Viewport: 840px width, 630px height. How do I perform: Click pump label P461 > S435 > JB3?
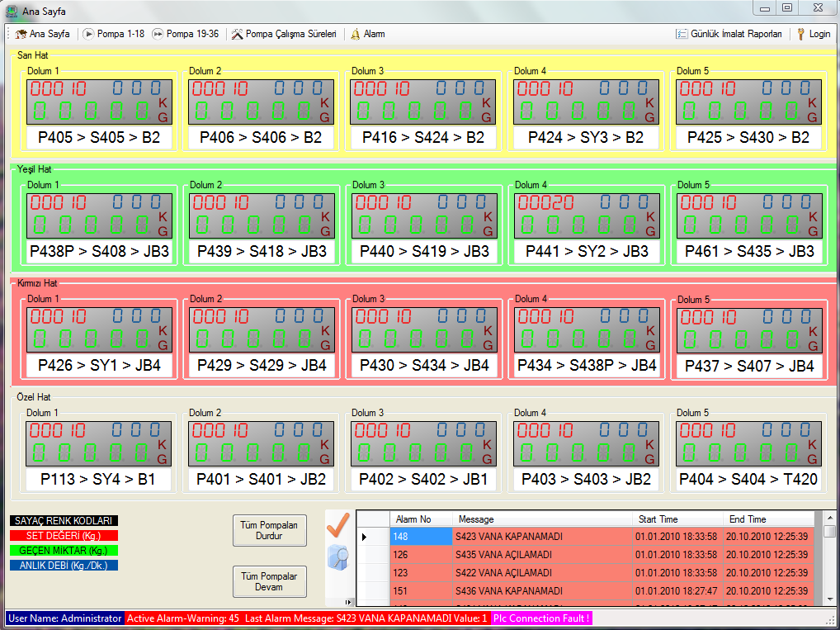click(749, 252)
